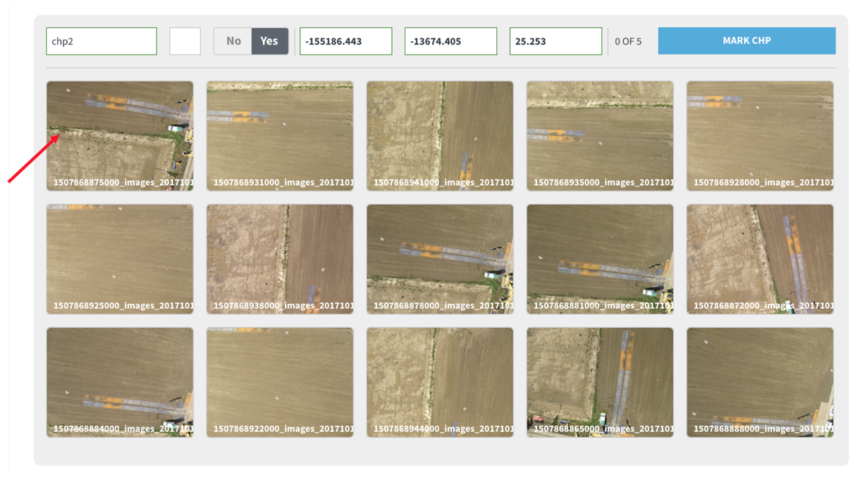Click the elevation field showing 25.253

[x=555, y=42]
